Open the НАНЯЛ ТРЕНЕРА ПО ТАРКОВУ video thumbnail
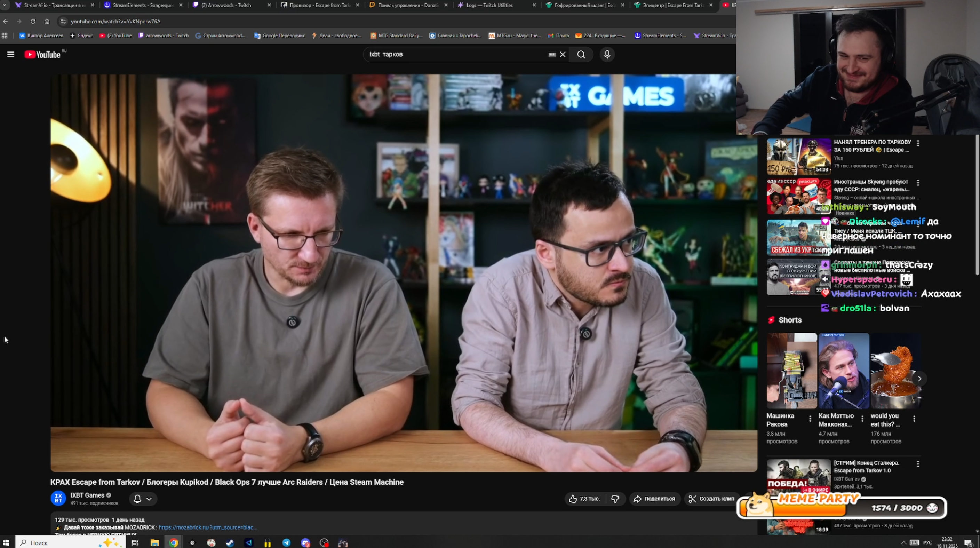Image resolution: width=980 pixels, height=548 pixels. (x=798, y=157)
